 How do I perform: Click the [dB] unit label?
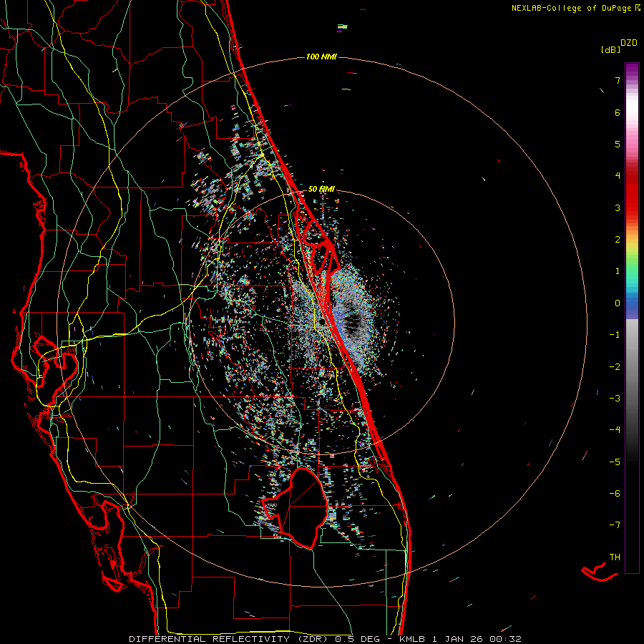(610, 49)
